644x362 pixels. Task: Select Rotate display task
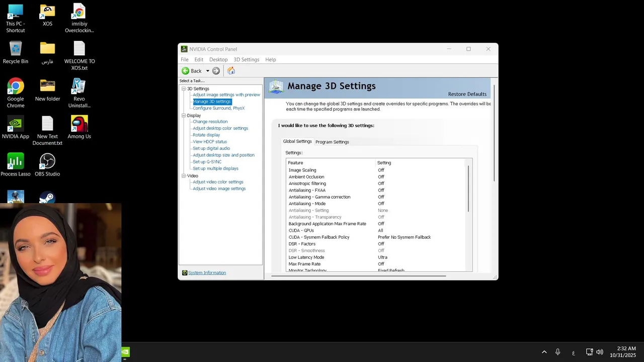point(206,135)
